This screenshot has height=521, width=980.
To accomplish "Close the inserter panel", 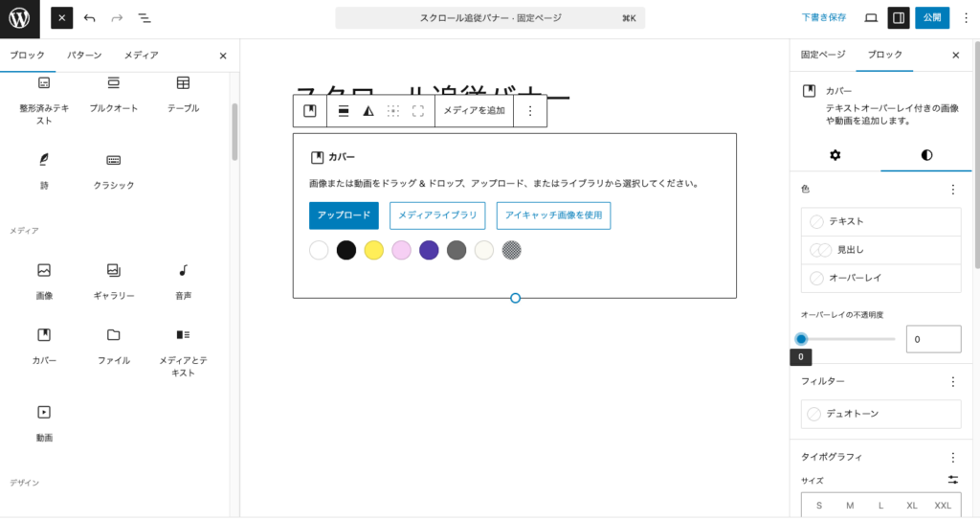I will click(223, 56).
